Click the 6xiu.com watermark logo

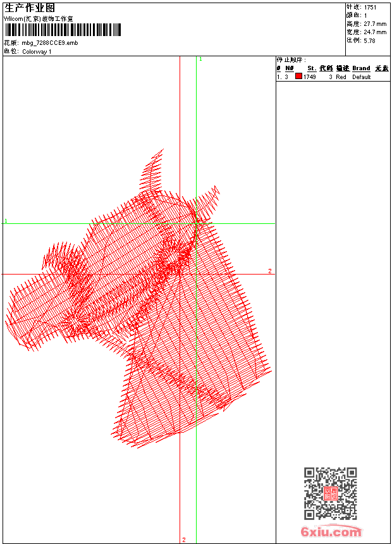[331, 532]
